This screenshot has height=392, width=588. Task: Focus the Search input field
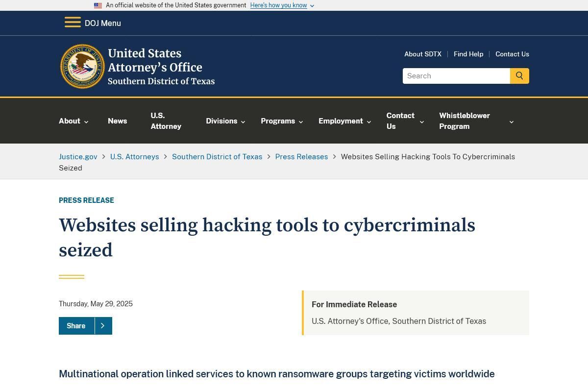coord(456,76)
